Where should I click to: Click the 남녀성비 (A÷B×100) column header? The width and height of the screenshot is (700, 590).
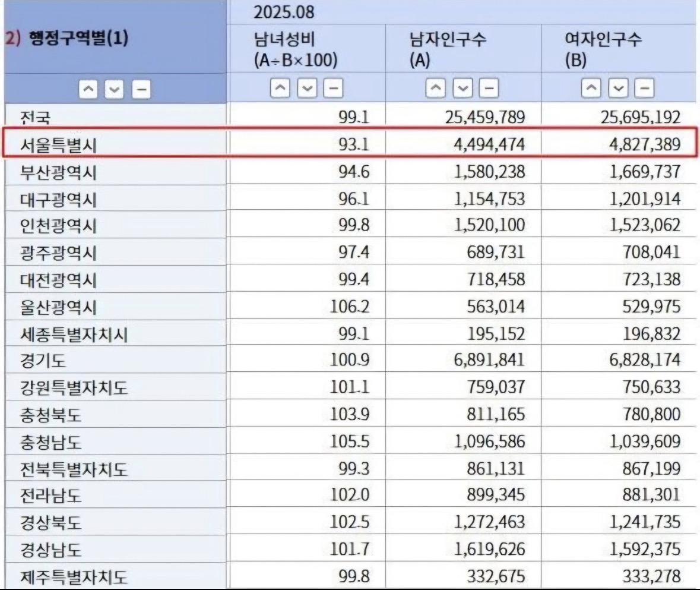tap(295, 50)
